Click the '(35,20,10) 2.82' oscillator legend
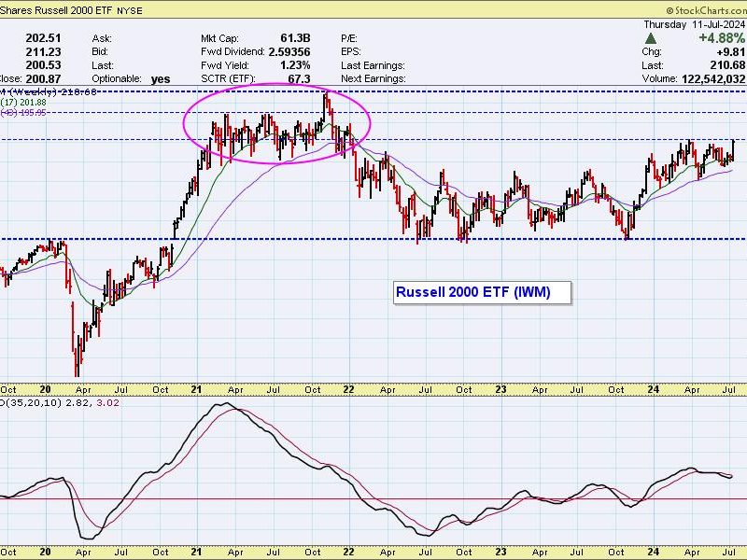The height and width of the screenshot is (560, 747). 47,403
